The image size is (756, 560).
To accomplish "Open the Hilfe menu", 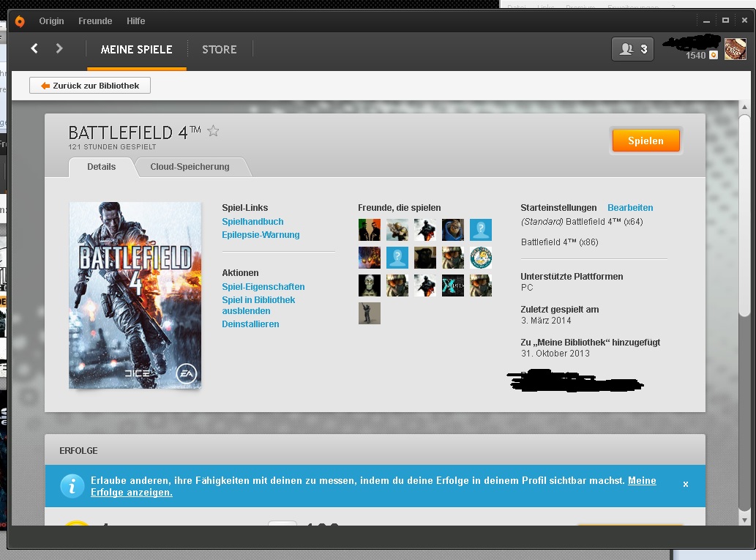I will pos(136,21).
